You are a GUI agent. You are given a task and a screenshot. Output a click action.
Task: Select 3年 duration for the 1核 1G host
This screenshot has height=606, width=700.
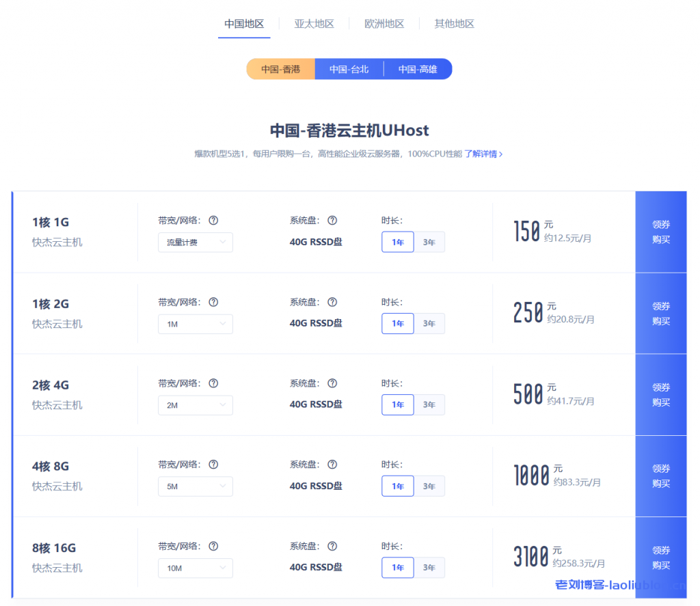(429, 242)
